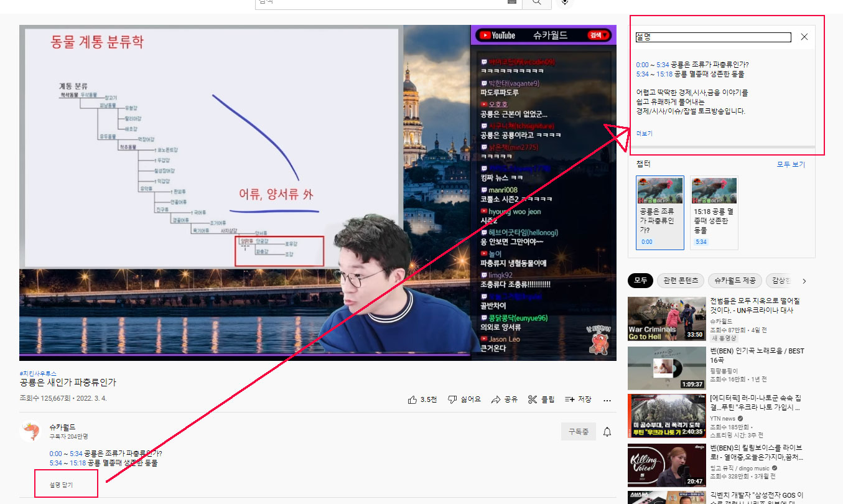
Task: Click the 새 동영상 badge under 슈카월드
Action: 724,338
